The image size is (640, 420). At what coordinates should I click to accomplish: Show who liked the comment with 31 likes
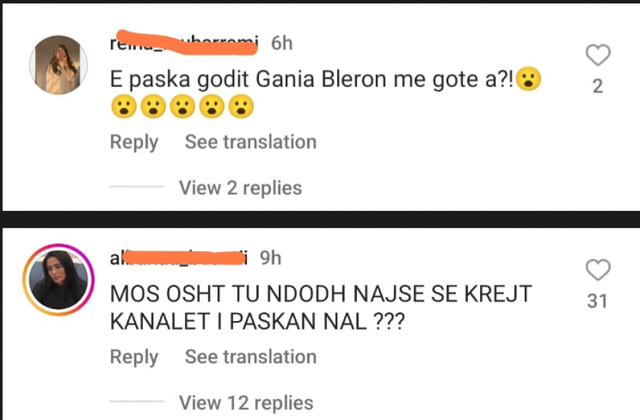point(597,301)
